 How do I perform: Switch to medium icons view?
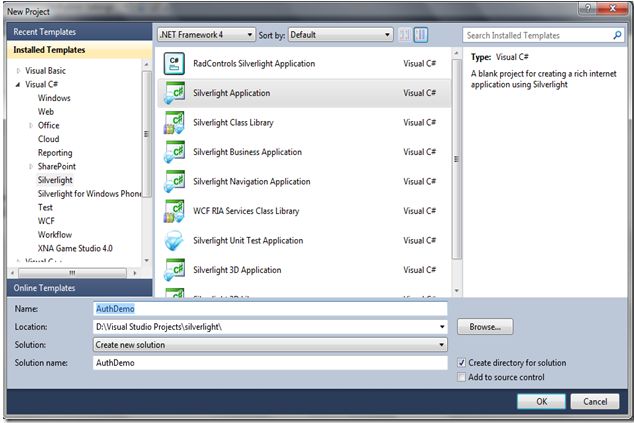[421, 35]
